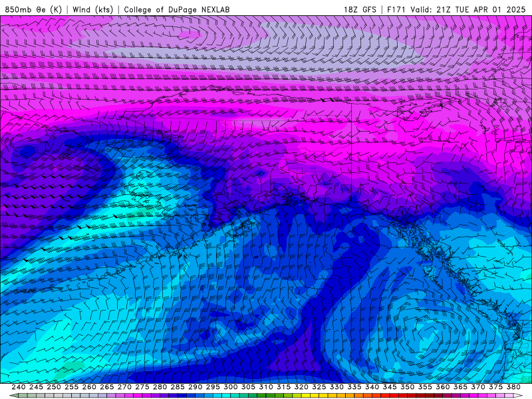Click the yellow swatch below 325 on colorbar
Image resolution: width=532 pixels, height=399 pixels.
323,396
